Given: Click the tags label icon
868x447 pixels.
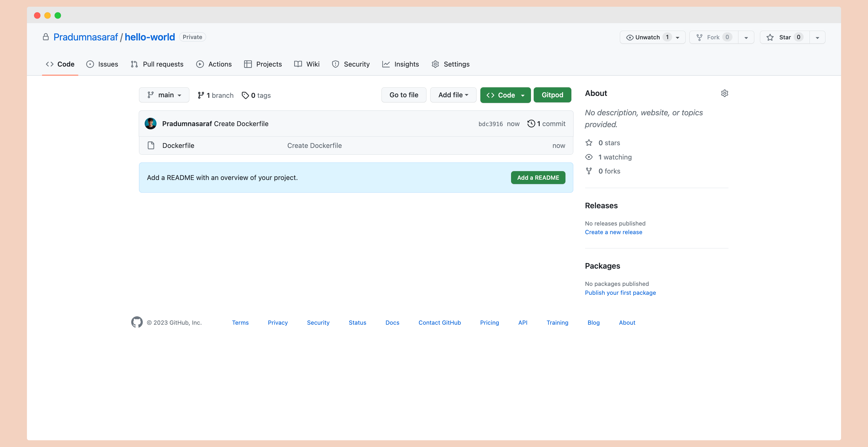Looking at the screenshot, I should click(245, 95).
